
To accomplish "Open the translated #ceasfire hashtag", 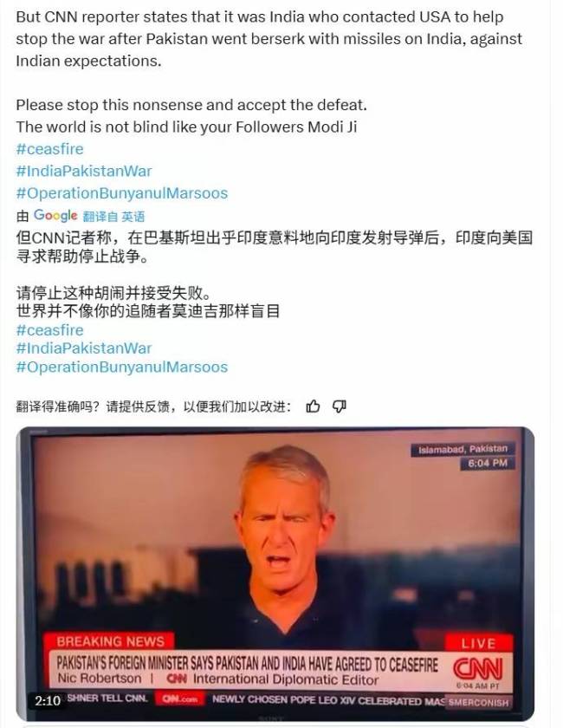I will click(x=49, y=330).
